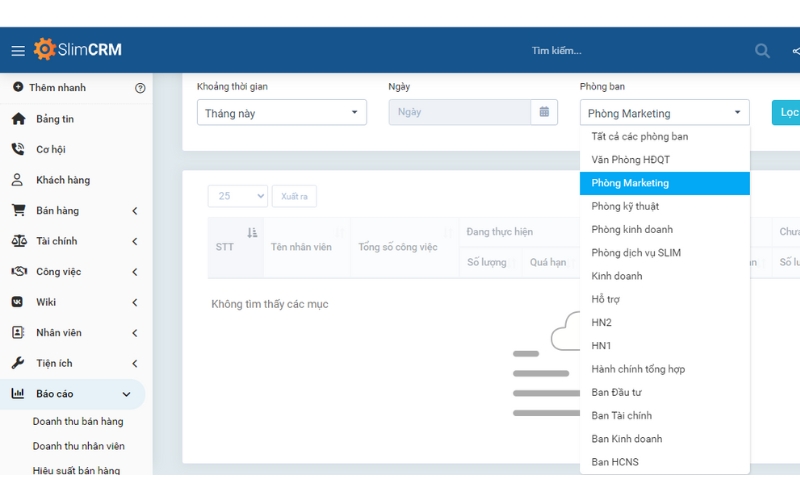Go to Khách hàng in sidebar
The width and height of the screenshot is (800, 500).
(62, 180)
